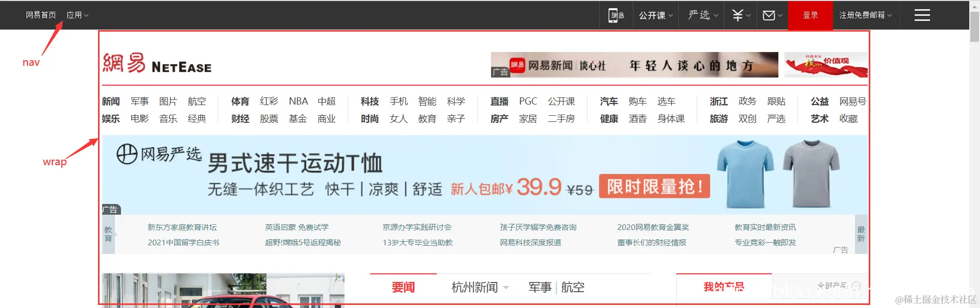Open the 注册免费邮箱 dropdown

[866, 15]
